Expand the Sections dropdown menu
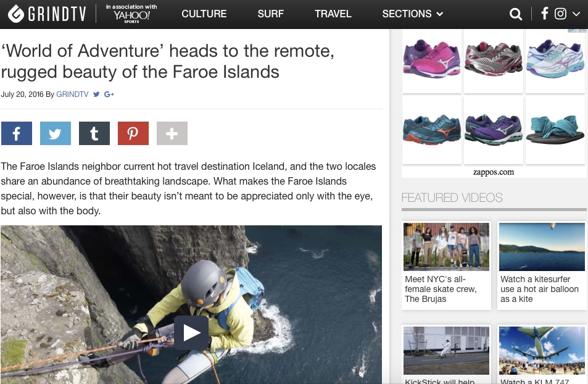This screenshot has height=384, width=588. tap(413, 14)
